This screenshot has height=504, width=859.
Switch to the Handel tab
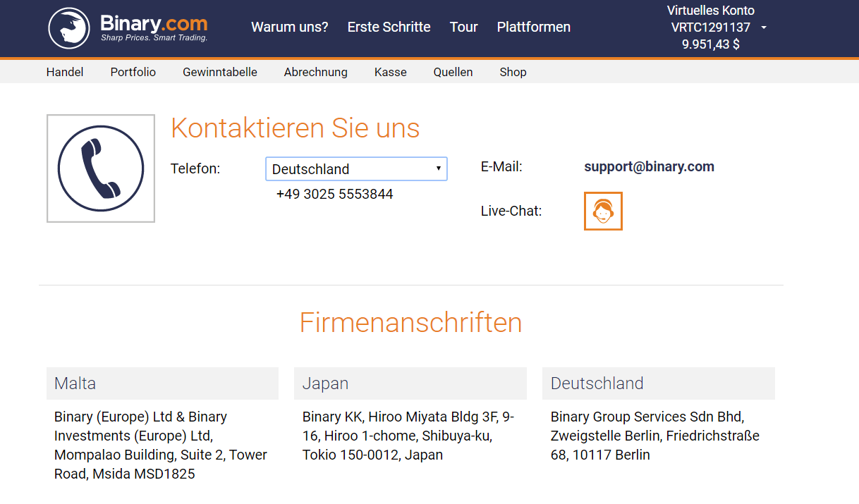65,72
